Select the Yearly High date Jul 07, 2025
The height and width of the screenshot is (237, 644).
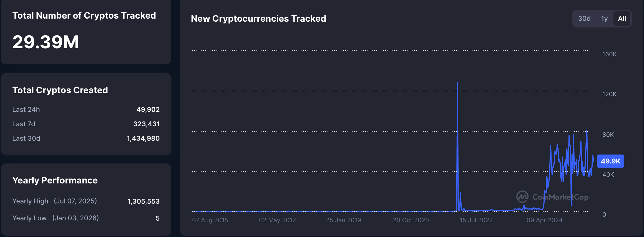point(76,201)
